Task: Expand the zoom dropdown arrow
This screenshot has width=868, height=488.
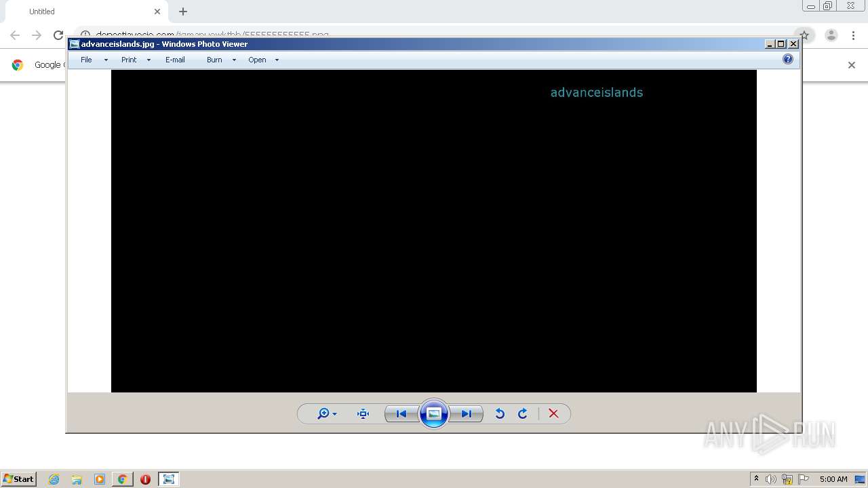Action: point(334,414)
